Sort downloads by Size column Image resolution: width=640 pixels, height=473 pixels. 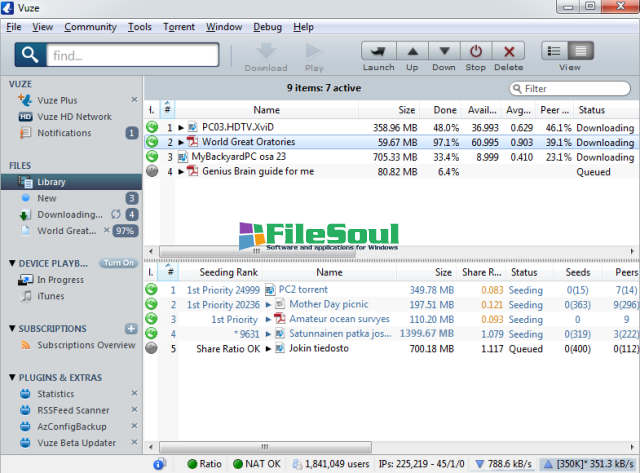pos(389,110)
